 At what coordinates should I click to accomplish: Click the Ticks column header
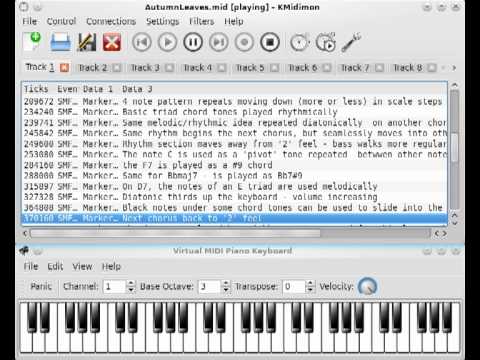click(36, 89)
